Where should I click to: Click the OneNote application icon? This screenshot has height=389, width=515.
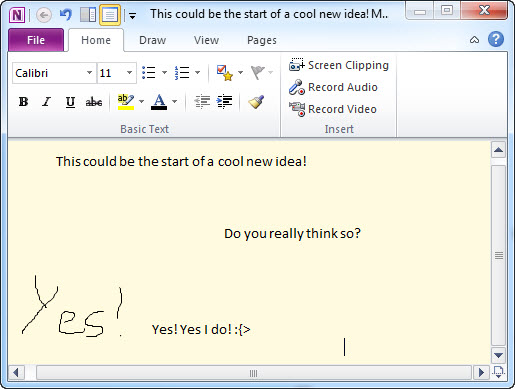click(17, 15)
